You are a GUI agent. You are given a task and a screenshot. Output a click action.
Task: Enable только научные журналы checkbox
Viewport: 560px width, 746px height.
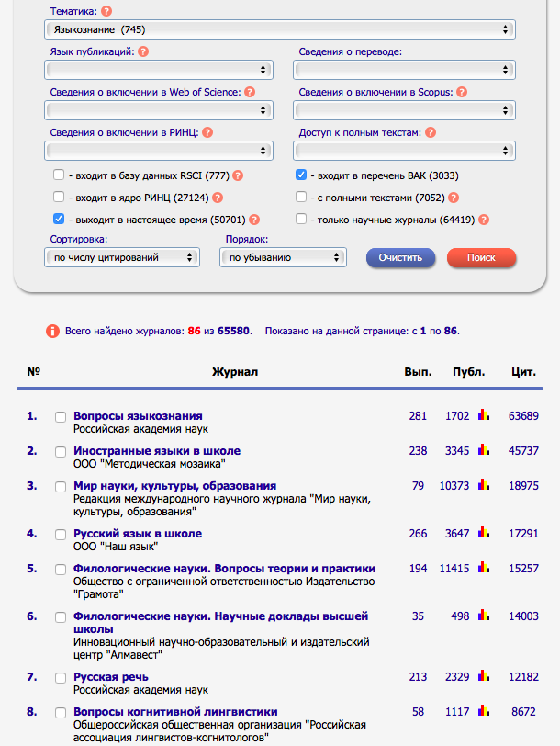point(301,219)
